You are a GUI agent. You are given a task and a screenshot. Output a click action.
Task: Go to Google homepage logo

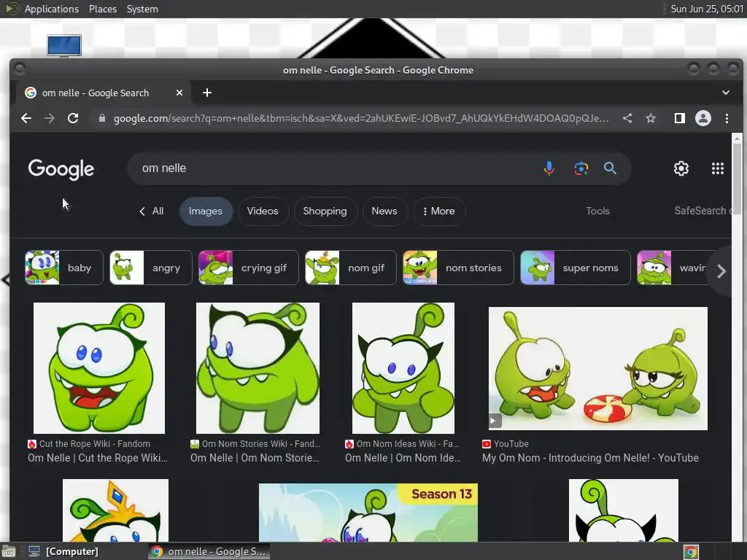[x=61, y=169]
